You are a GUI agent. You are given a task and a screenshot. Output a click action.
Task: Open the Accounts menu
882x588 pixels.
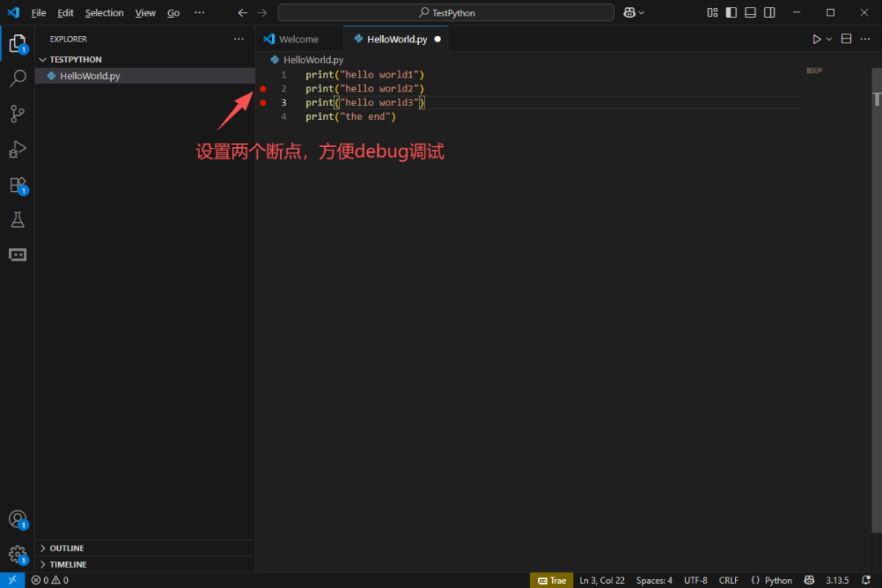click(17, 519)
